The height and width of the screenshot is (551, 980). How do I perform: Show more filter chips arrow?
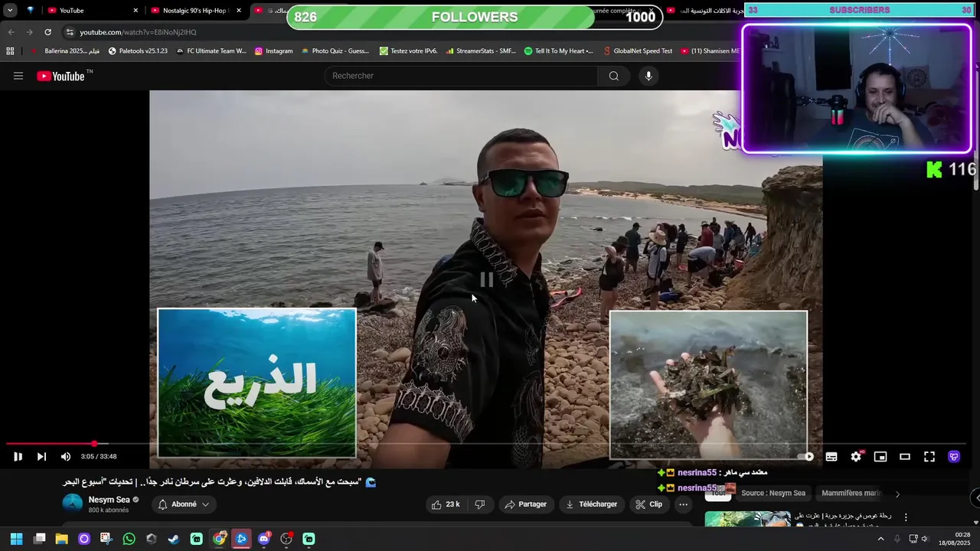(897, 494)
